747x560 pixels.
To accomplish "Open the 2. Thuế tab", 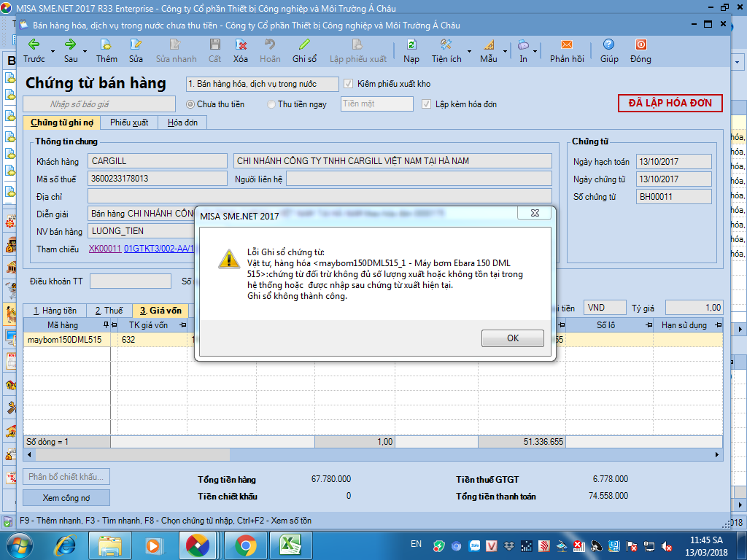I will pyautogui.click(x=109, y=311).
